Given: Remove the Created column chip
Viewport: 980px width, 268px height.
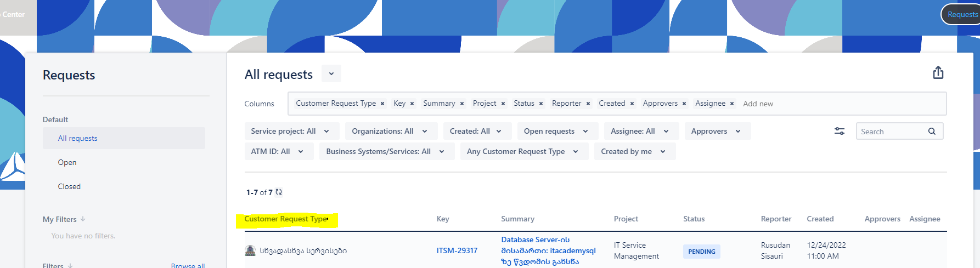Looking at the screenshot, I should pos(632,104).
